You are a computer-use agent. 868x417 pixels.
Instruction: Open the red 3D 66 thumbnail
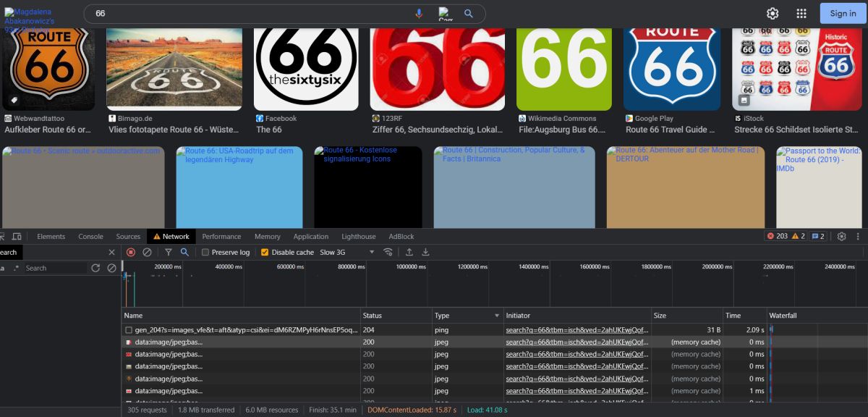[438, 69]
